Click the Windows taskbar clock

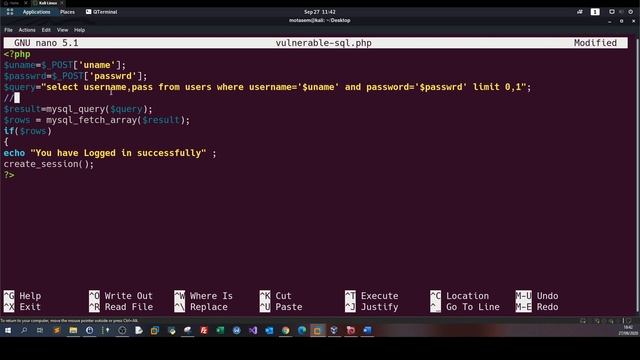pyautogui.click(x=628, y=331)
